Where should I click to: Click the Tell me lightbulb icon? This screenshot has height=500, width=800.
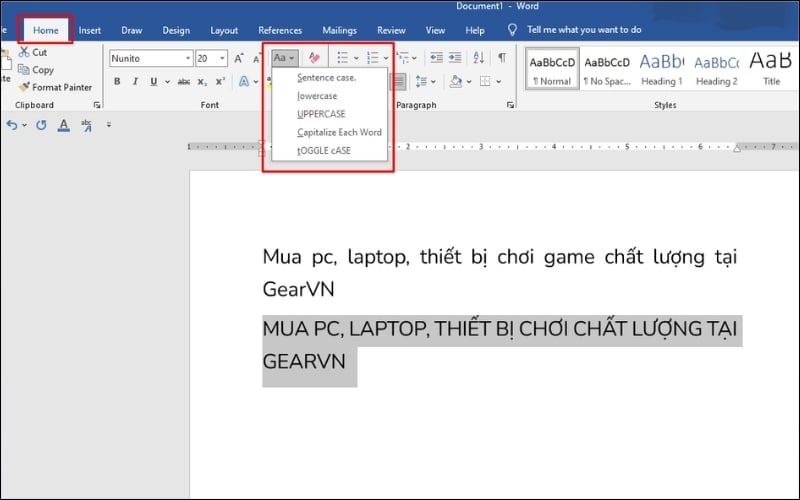tap(512, 30)
